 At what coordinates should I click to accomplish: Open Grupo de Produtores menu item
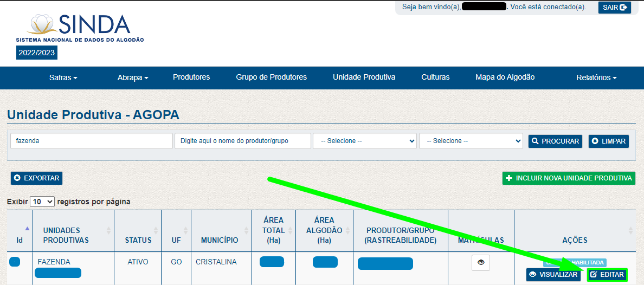271,77
